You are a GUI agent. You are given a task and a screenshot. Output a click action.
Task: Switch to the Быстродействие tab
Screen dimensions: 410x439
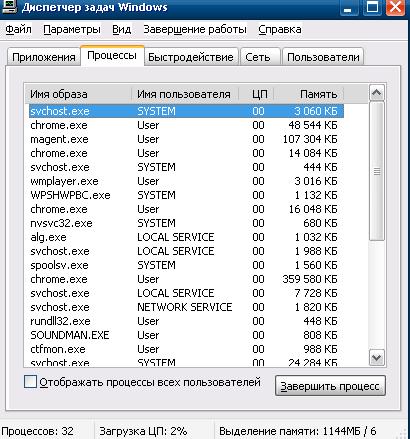(191, 57)
